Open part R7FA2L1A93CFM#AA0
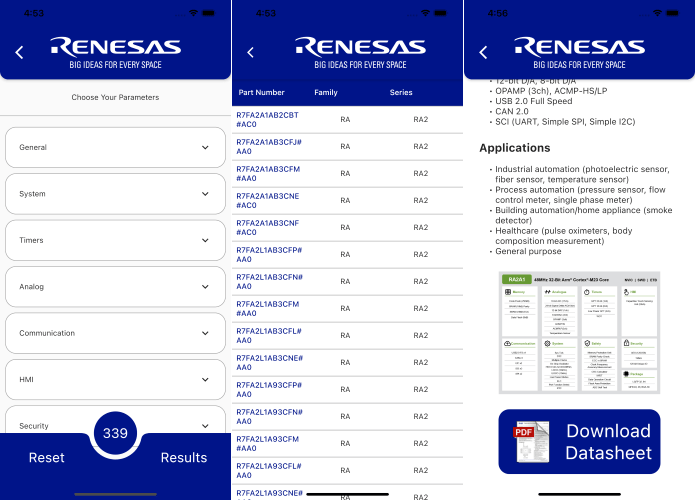Screen dimensions: 695x500 tap(268, 444)
